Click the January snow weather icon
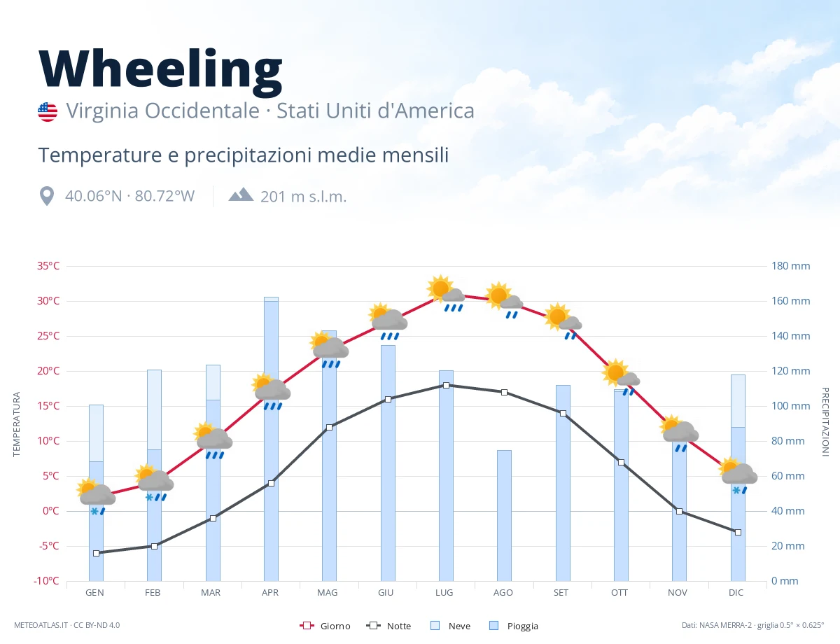This screenshot has width=840, height=644. pos(97,498)
